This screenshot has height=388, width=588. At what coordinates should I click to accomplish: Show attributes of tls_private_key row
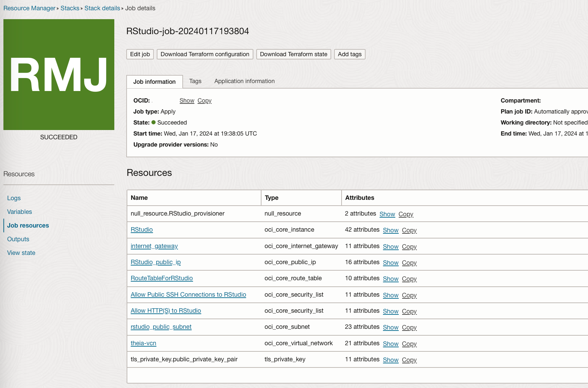point(391,360)
